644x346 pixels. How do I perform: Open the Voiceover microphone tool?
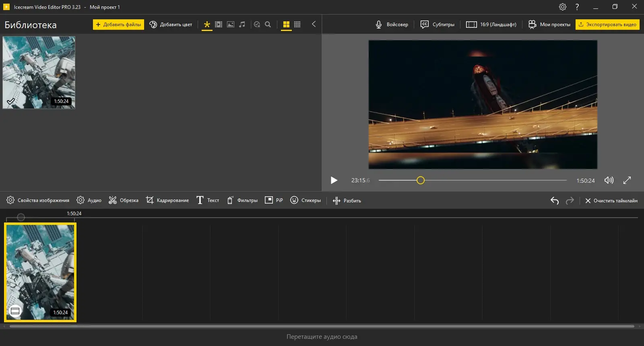(x=392, y=25)
